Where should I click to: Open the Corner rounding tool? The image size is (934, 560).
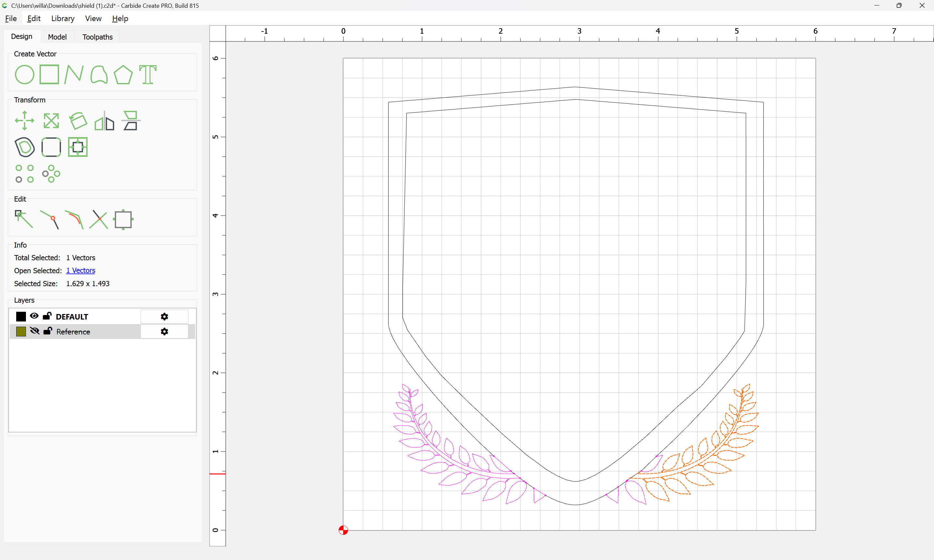tap(51, 147)
